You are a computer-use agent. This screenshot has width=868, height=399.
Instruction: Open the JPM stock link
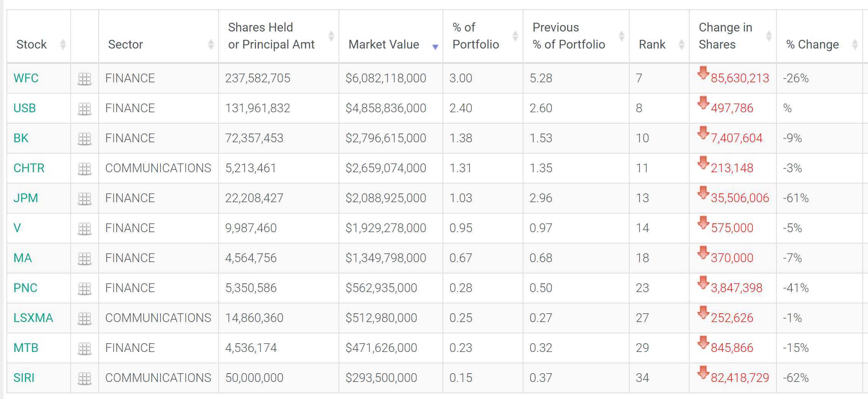coord(25,198)
